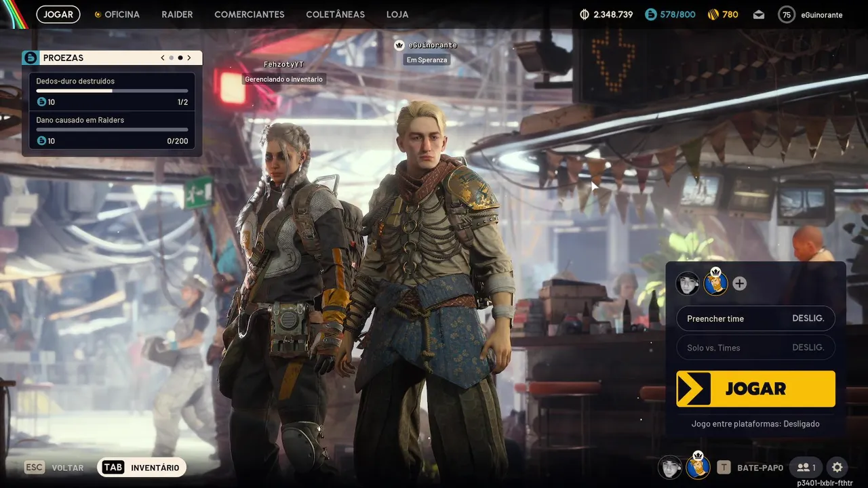
Task: Open the mail inbox icon
Action: coord(759,14)
